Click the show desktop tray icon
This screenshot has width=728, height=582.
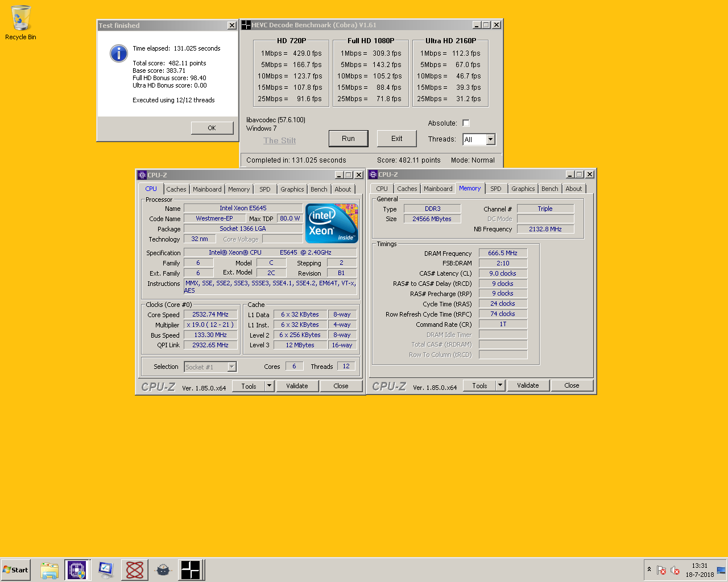coord(721,570)
